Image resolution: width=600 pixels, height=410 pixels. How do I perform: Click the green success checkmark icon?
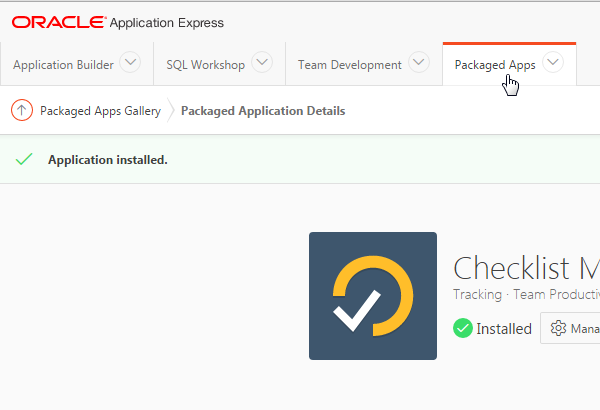pyautogui.click(x=24, y=159)
